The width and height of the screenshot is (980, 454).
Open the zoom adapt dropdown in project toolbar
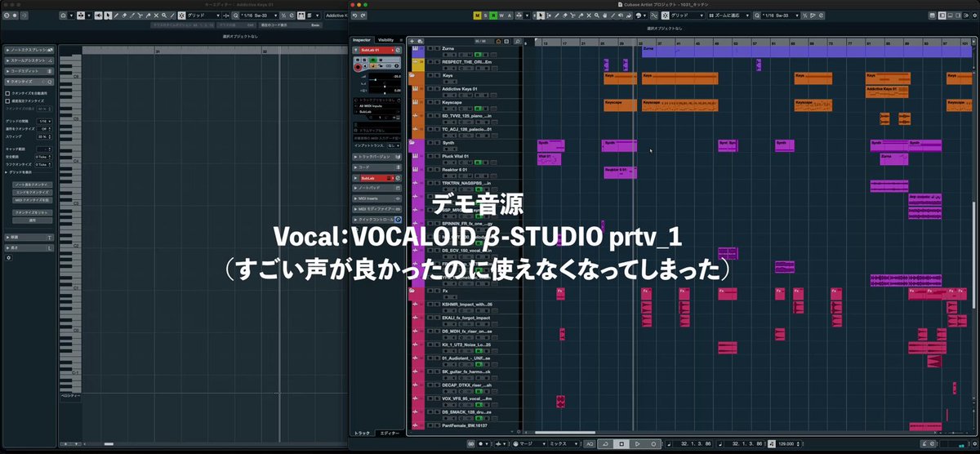[729, 15]
